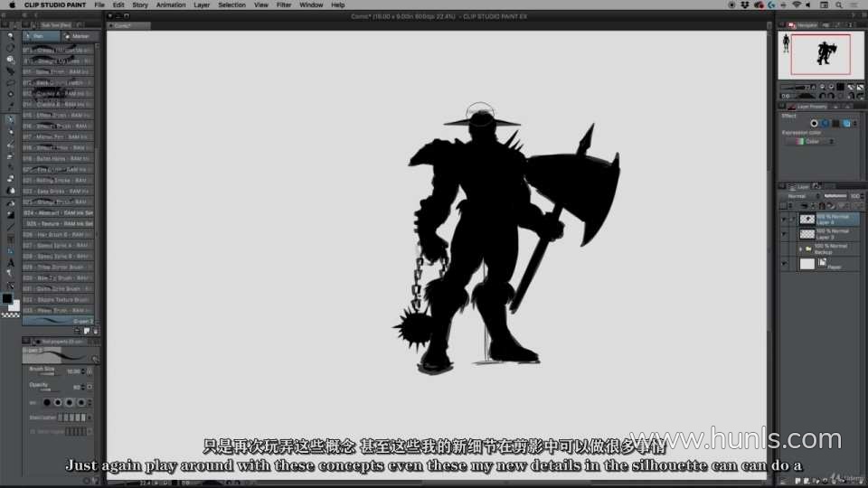Open the Filter menu
Image resolution: width=868 pixels, height=488 pixels.
pyautogui.click(x=283, y=5)
